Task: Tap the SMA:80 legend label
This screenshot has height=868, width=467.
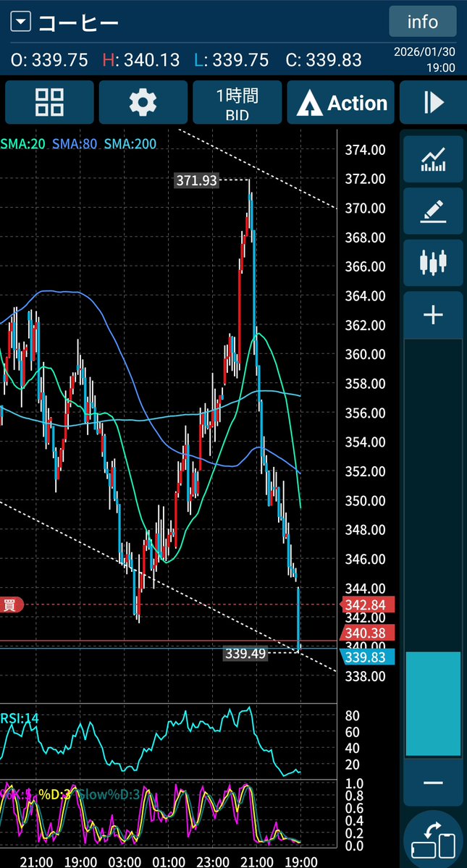Action: (x=75, y=144)
